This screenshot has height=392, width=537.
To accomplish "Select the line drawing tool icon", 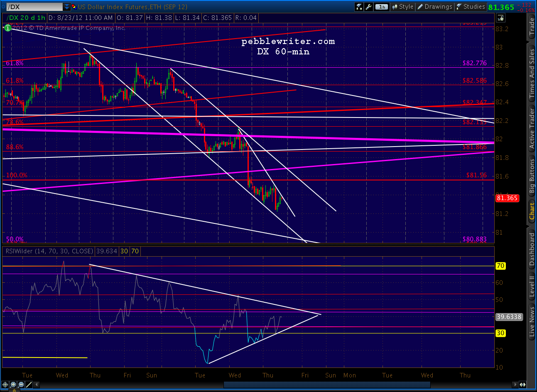I will click(x=29, y=385).
